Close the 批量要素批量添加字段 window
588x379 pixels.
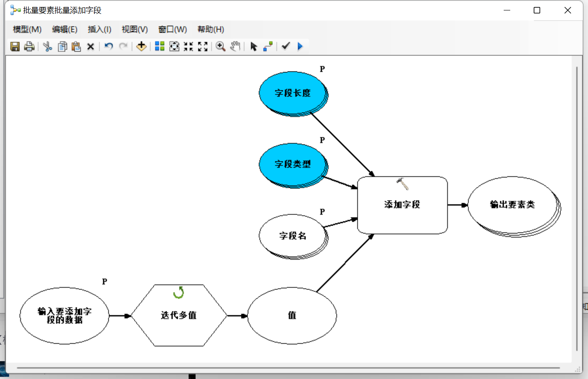568,10
